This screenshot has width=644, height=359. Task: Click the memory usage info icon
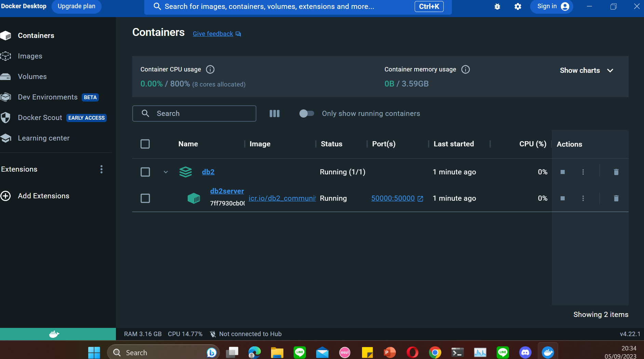(466, 69)
